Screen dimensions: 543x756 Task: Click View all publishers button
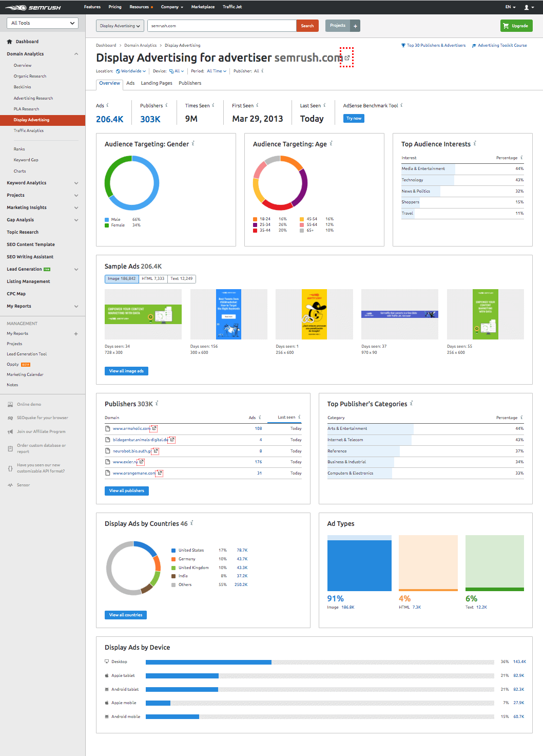tap(127, 490)
